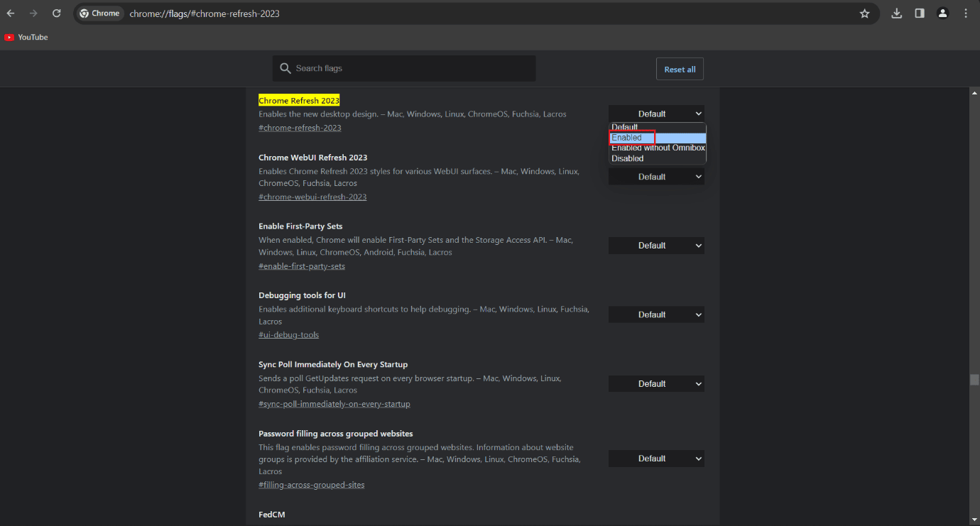Click 'Sends a poll GetUpdates request' description
This screenshot has height=526, width=980.
[410, 384]
